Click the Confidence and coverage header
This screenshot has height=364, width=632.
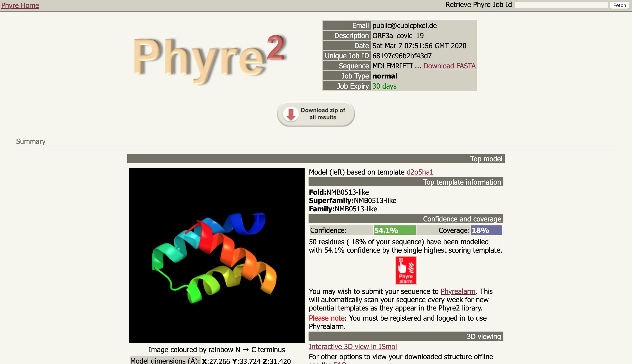click(x=406, y=219)
